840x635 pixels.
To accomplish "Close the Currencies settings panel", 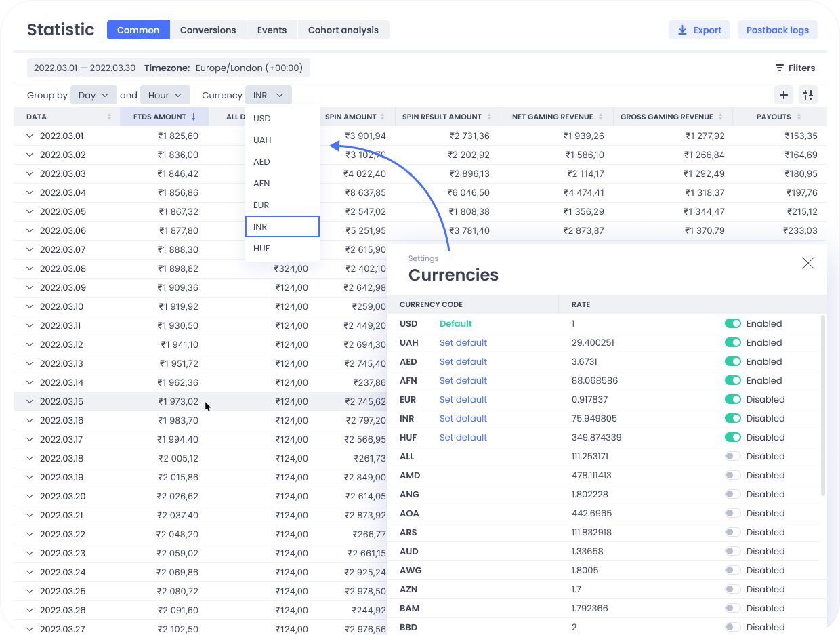I will pyautogui.click(x=807, y=263).
